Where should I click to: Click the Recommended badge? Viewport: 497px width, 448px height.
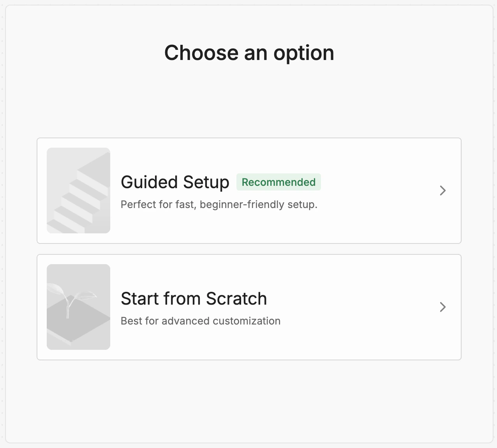coord(278,182)
